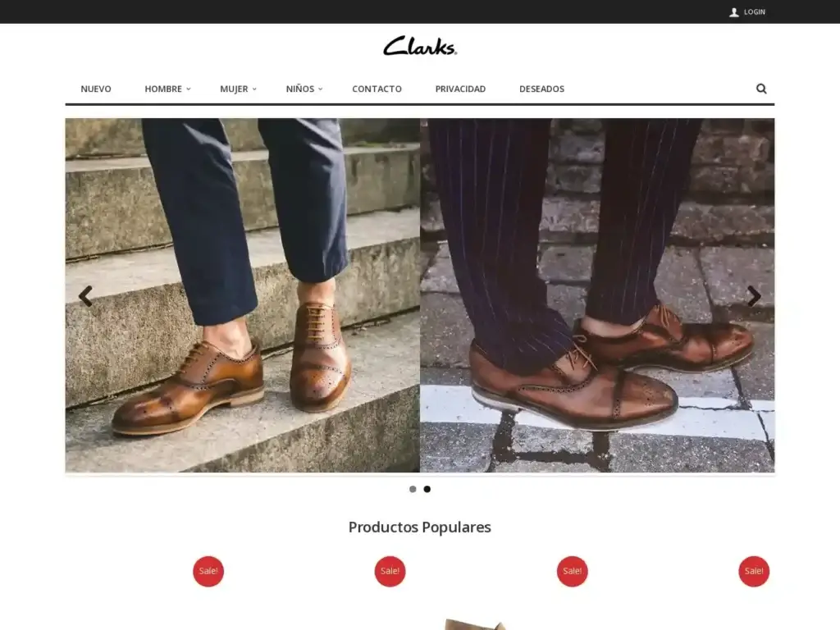
Task: Click the LOGIN text link
Action: 755,11
